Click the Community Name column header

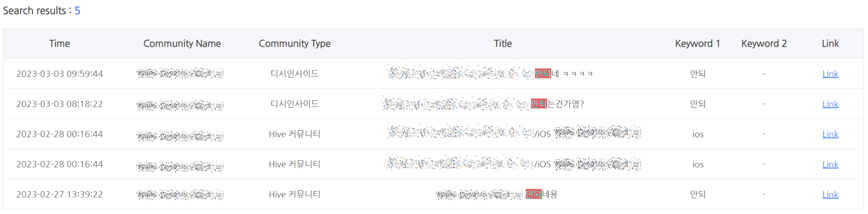(x=182, y=44)
